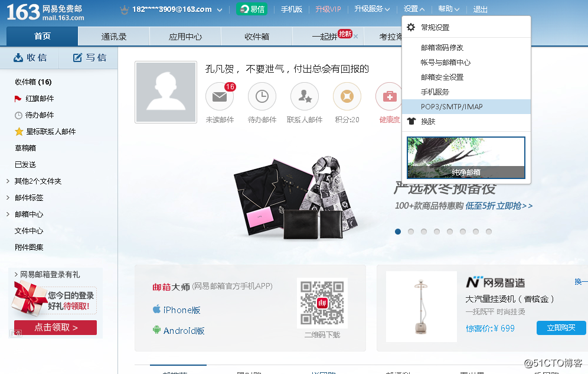The width and height of the screenshot is (588, 374).
Task: Click the 点击领取 red button
Action: click(x=55, y=327)
